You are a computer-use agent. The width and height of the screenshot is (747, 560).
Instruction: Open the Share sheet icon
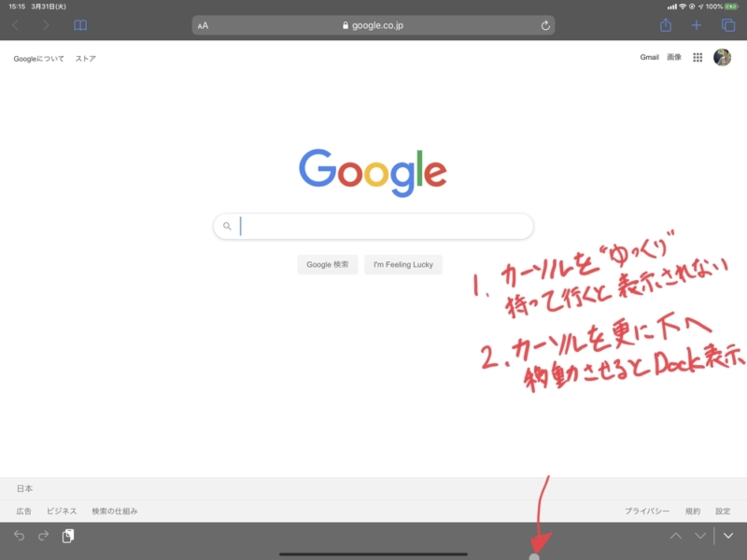(666, 25)
